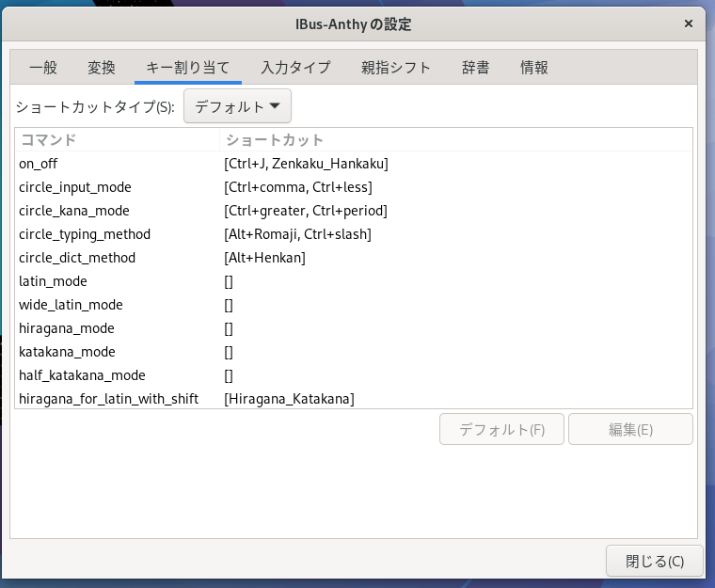The height and width of the screenshot is (588, 715).
Task: Click the [Ctrl+greater, Ctrl+period] shortcut cell
Action: coord(306,211)
